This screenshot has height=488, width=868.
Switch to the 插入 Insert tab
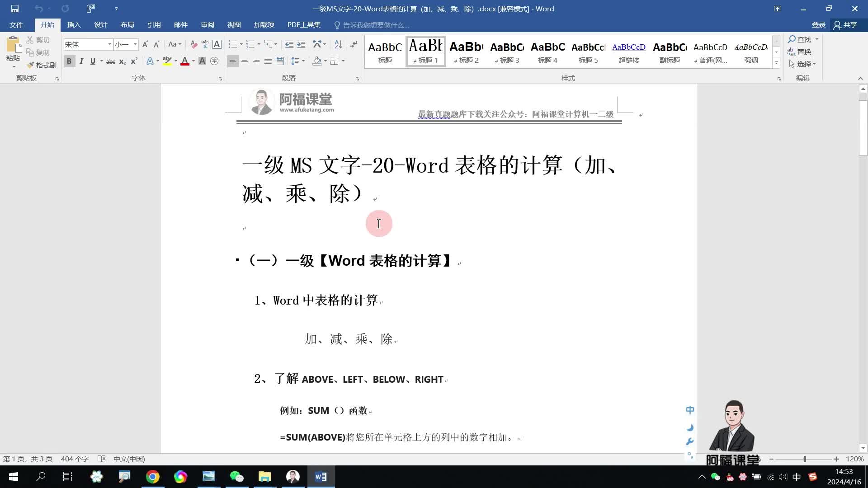[x=74, y=25]
